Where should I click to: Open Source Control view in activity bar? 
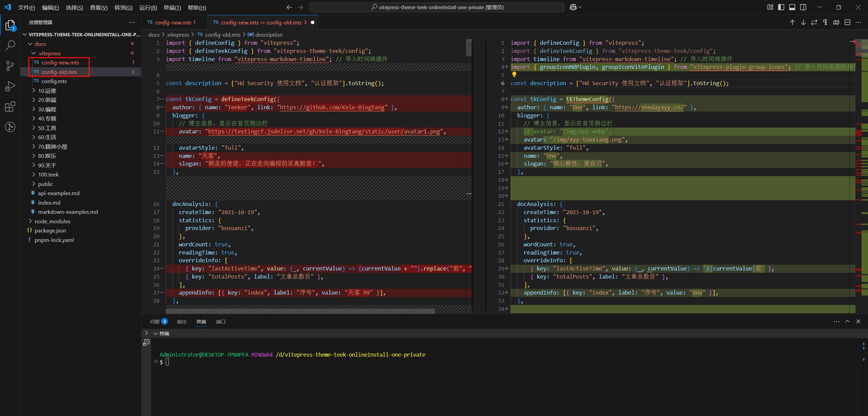coord(10,65)
